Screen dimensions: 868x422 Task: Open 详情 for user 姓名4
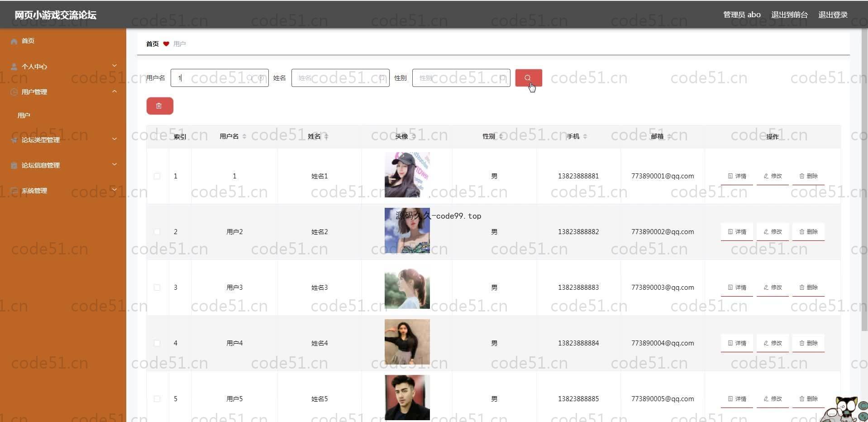tap(737, 343)
